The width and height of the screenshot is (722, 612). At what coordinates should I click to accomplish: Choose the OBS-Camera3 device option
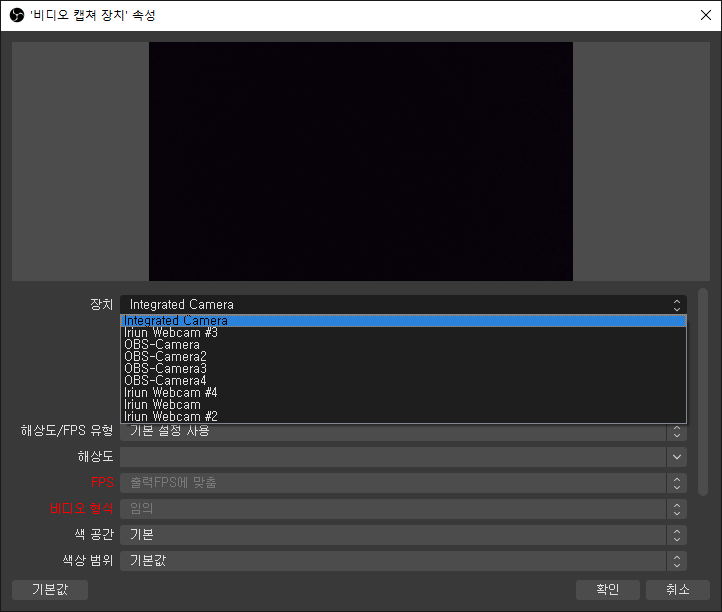(x=403, y=368)
